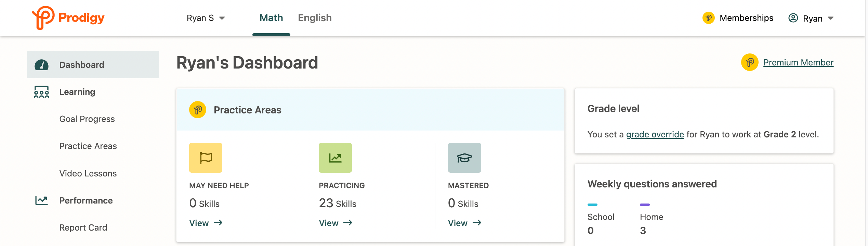This screenshot has height=246, width=868.
Task: Click the Performance chart icon in sidebar
Action: [41, 200]
